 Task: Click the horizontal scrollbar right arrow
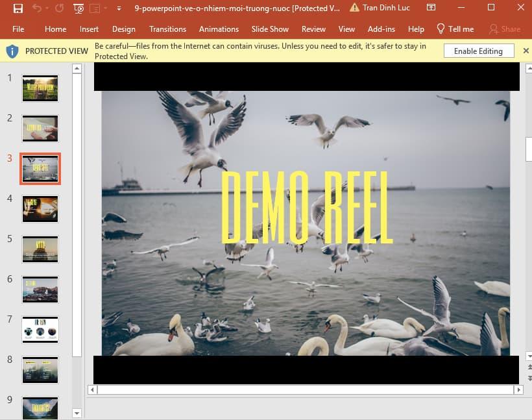tap(518, 389)
